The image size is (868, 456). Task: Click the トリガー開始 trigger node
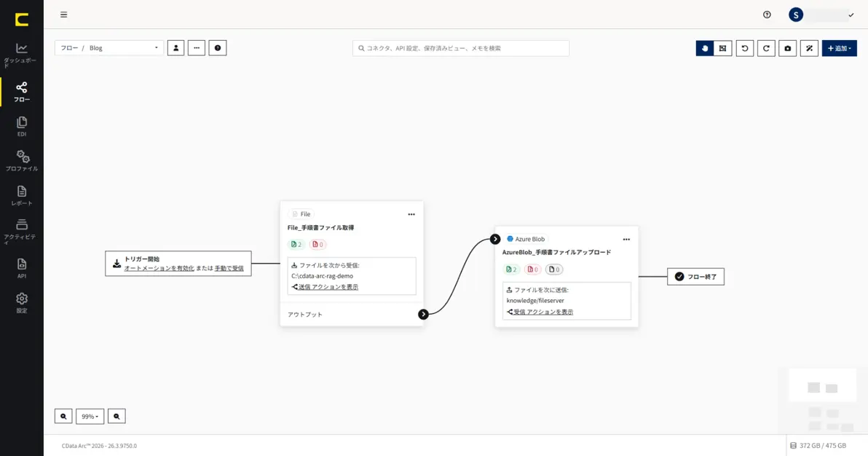coord(178,264)
